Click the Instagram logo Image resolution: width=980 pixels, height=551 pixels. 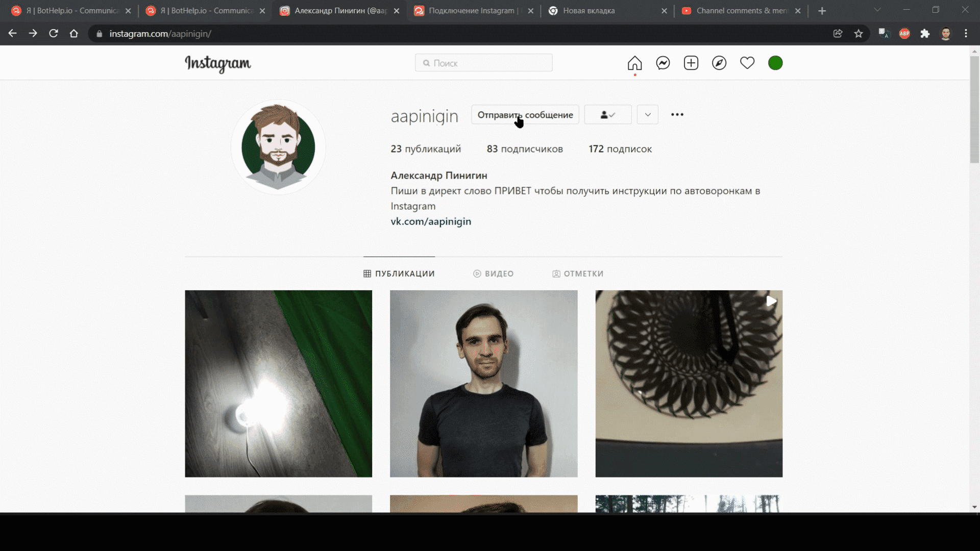(x=217, y=64)
